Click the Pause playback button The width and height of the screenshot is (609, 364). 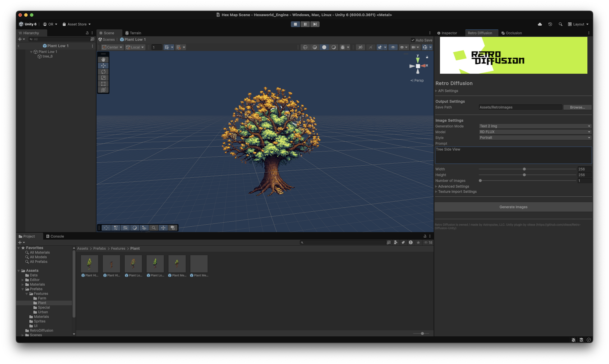point(305,24)
